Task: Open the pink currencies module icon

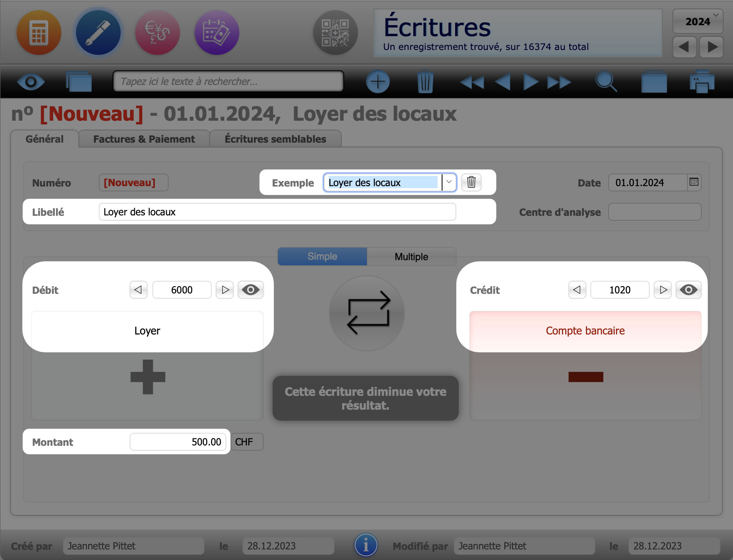Action: click(x=158, y=33)
